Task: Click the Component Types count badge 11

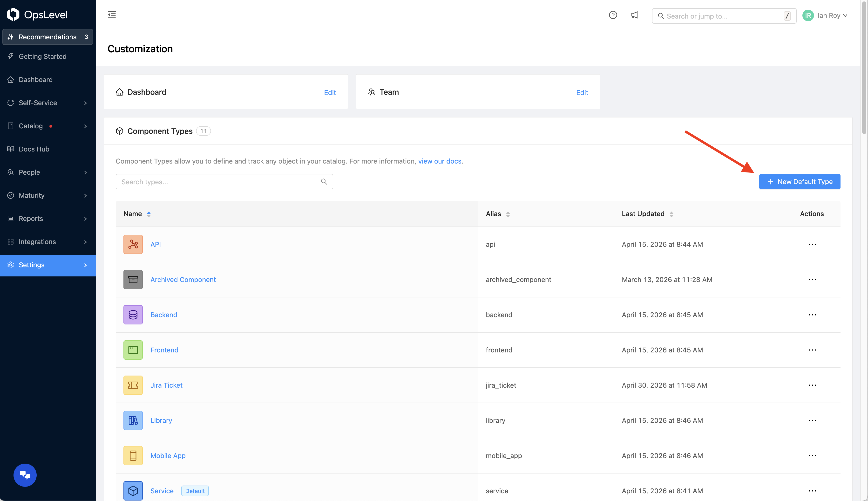Action: [203, 131]
